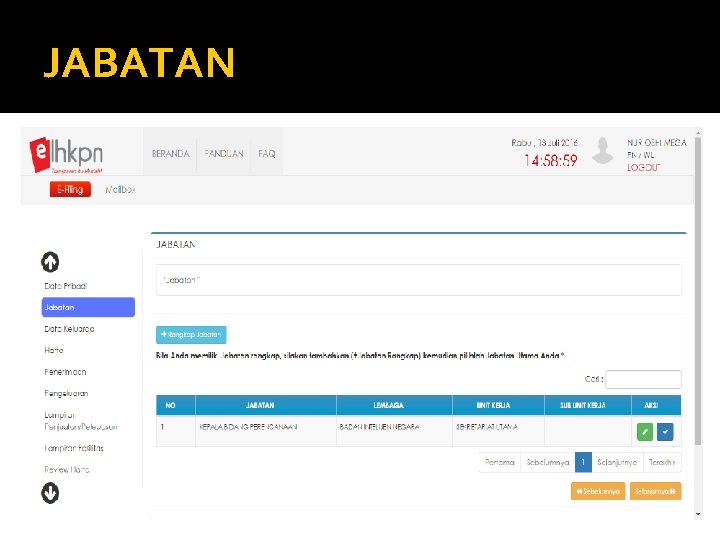Click the down arrow sidebar icon
This screenshot has height=540, width=720.
[x=50, y=493]
